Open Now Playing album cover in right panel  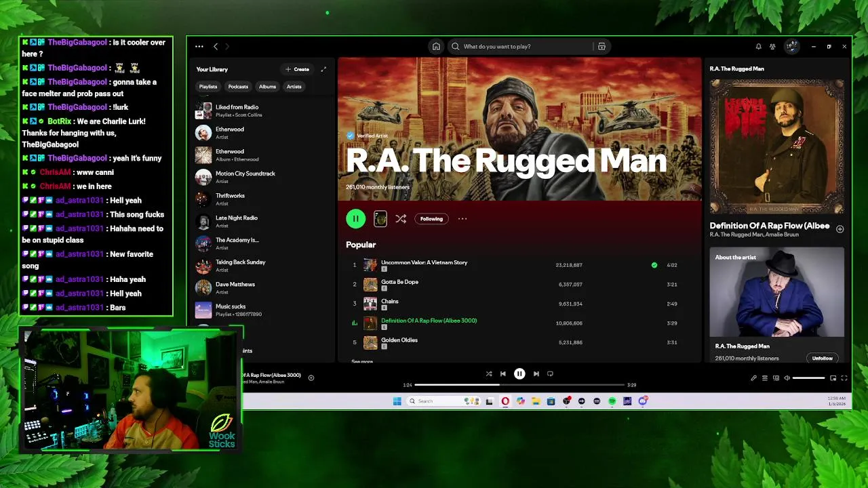pyautogui.click(x=777, y=146)
